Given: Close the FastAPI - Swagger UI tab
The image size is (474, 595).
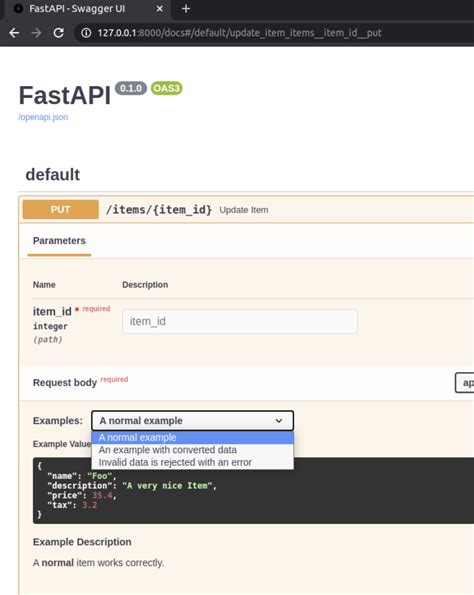Looking at the screenshot, I should (x=160, y=8).
